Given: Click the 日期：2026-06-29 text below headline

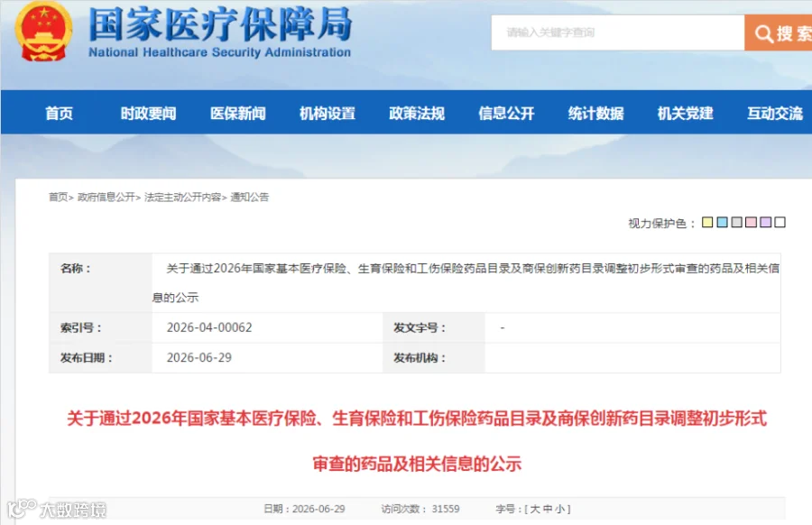Looking at the screenshot, I should 305,509.
